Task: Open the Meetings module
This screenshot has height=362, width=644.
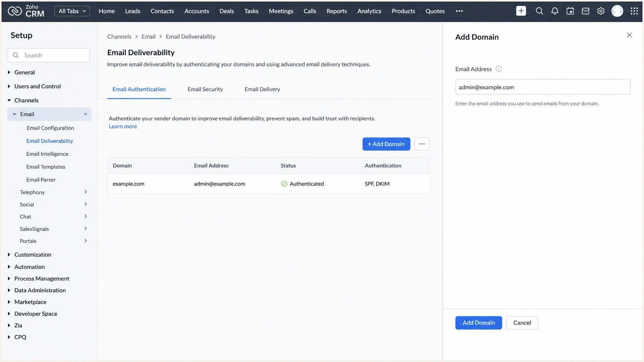Action: (x=281, y=11)
